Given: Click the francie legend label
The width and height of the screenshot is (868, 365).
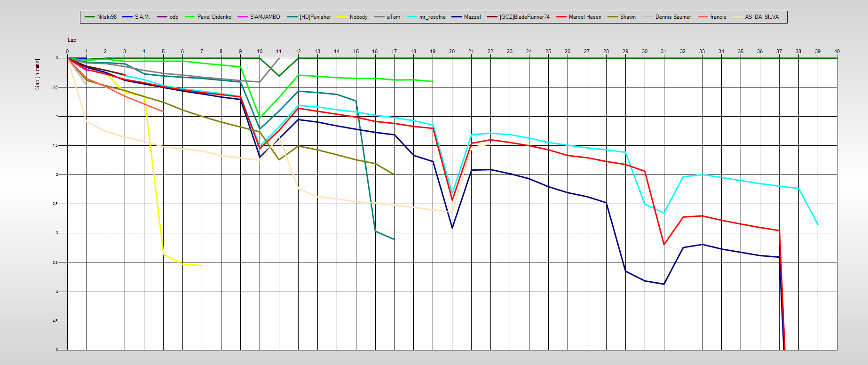Looking at the screenshot, I should [x=718, y=17].
